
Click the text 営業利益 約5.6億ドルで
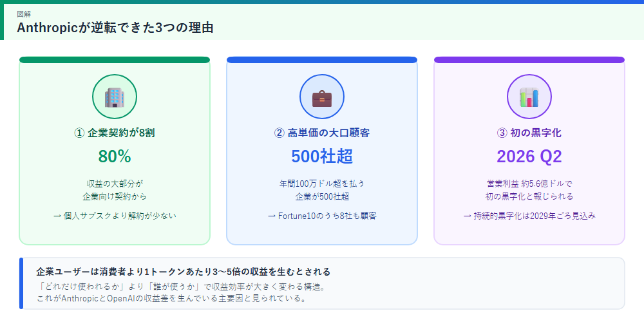529,184
